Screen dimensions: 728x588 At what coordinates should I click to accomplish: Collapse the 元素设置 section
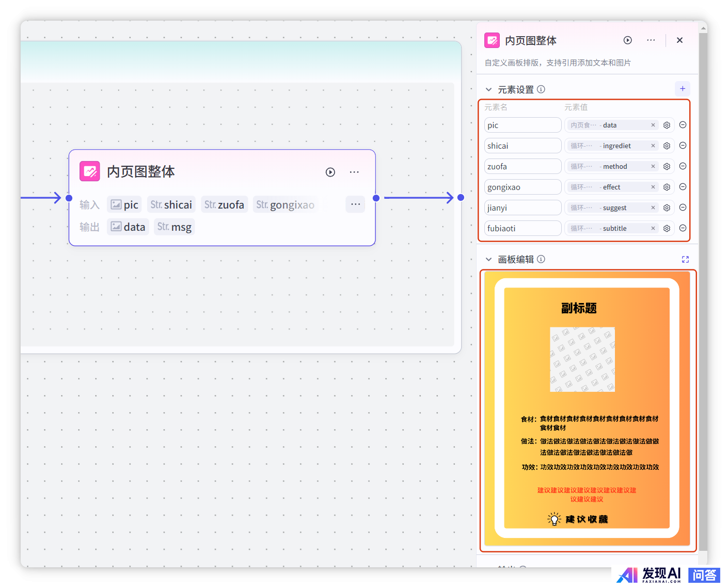[x=488, y=90]
